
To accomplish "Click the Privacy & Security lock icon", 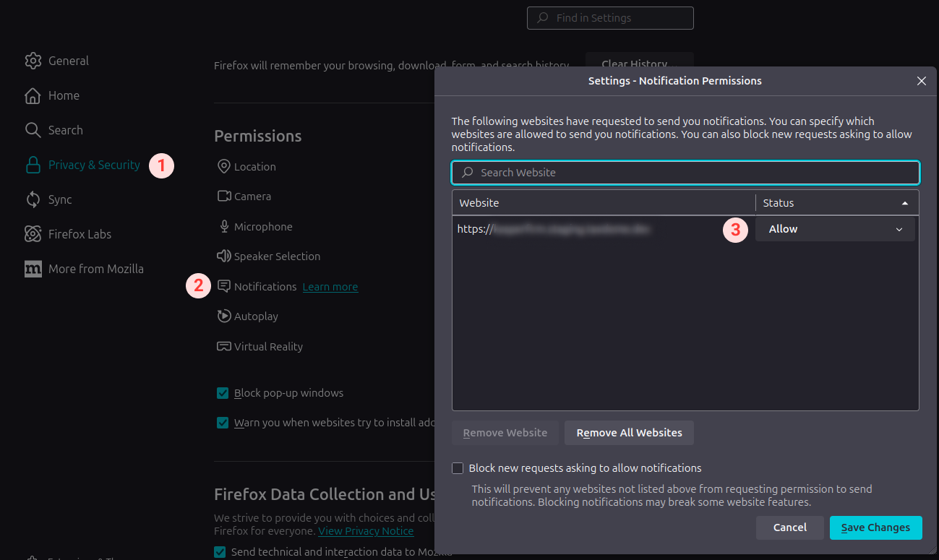I will (x=33, y=165).
